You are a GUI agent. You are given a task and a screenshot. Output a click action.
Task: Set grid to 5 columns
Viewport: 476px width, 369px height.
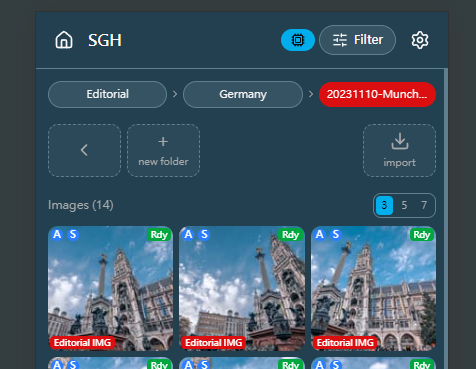point(404,205)
